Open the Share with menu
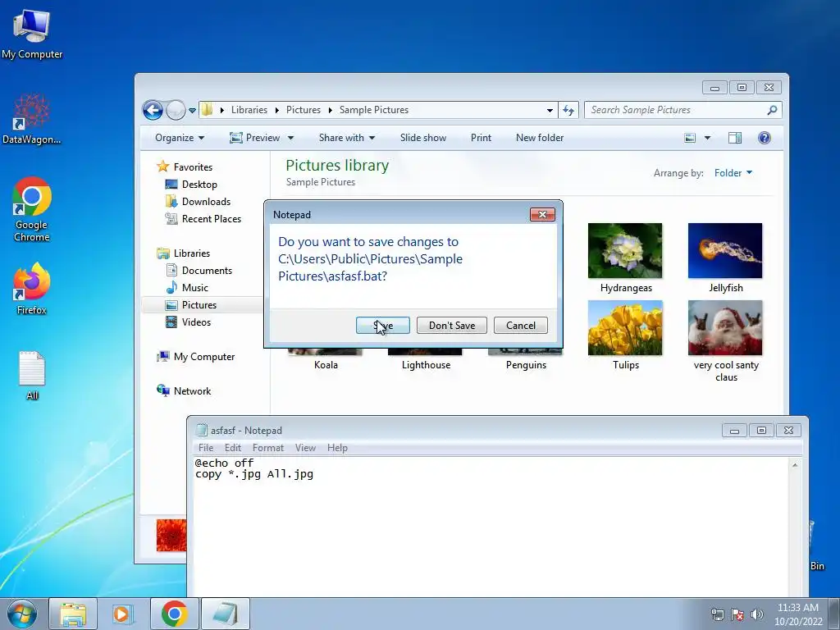Image resolution: width=840 pixels, height=630 pixels. [347, 138]
